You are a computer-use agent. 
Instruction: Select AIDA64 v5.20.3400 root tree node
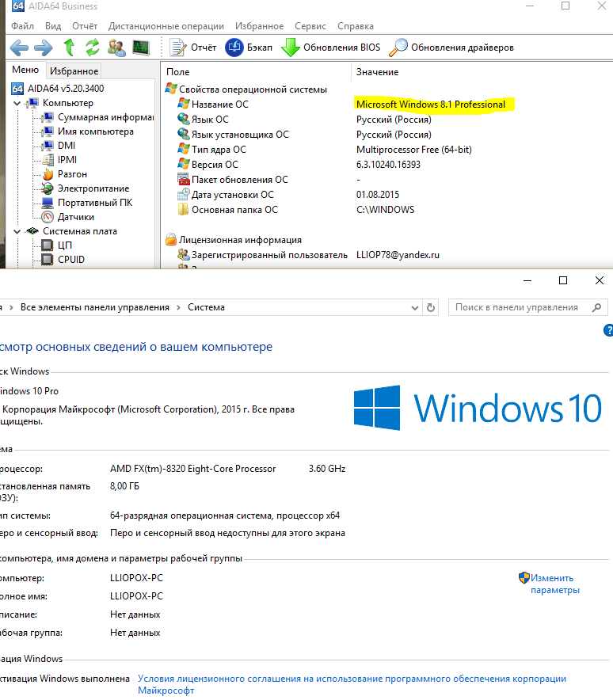pyautogui.click(x=58, y=89)
